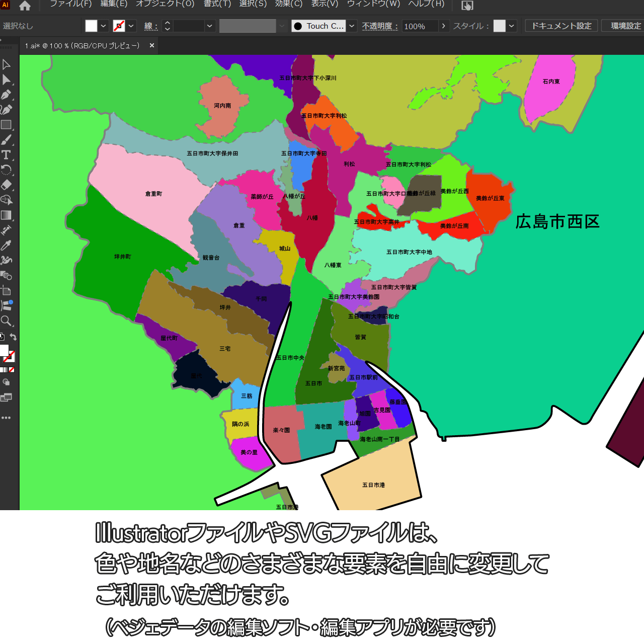Open the graphic style dropdown
The height and width of the screenshot is (644, 644).
click(x=512, y=26)
